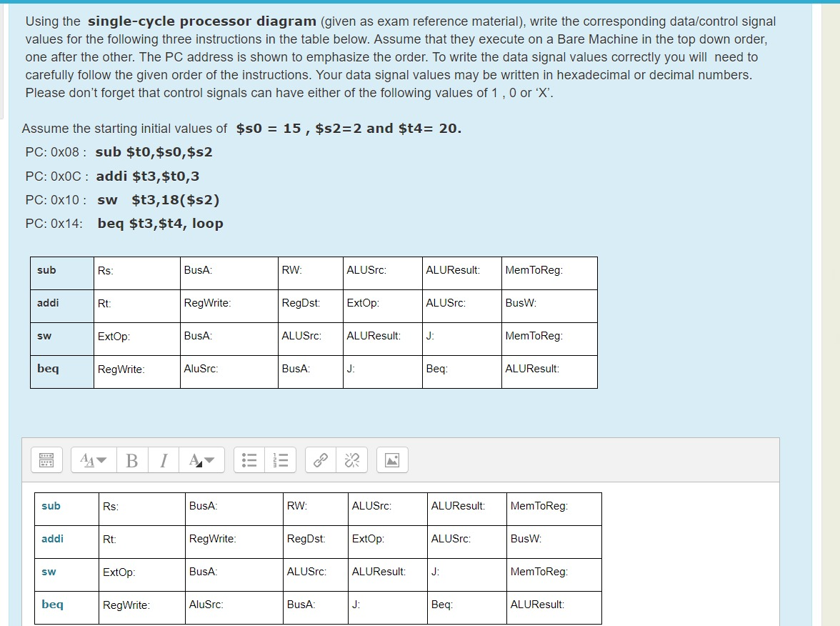Select the ordered list tool
The image size is (840, 626).
pos(280,459)
